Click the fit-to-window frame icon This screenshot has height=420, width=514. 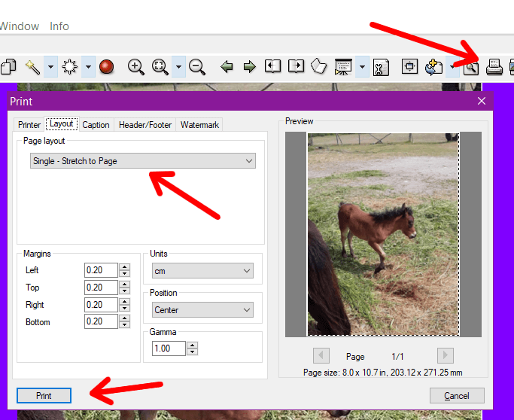[409, 66]
